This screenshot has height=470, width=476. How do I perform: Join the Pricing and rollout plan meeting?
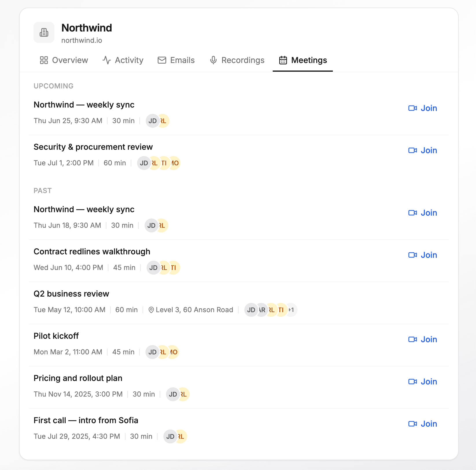(x=423, y=382)
